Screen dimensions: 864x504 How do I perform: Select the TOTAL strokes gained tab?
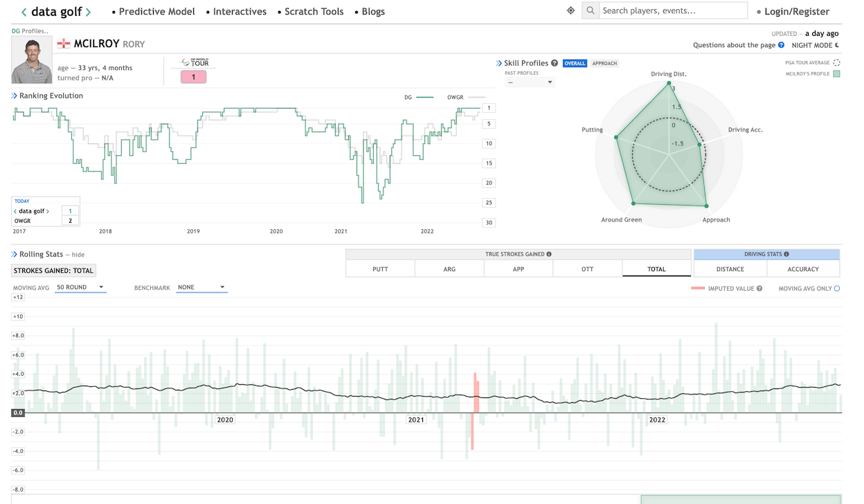click(x=656, y=269)
